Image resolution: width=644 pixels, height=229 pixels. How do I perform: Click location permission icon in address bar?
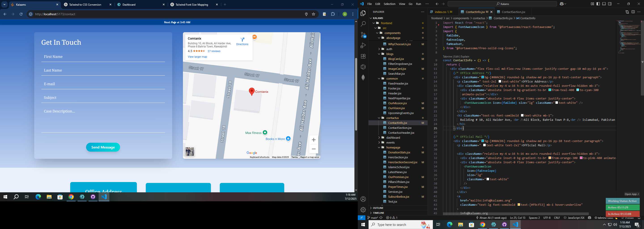[306, 14]
